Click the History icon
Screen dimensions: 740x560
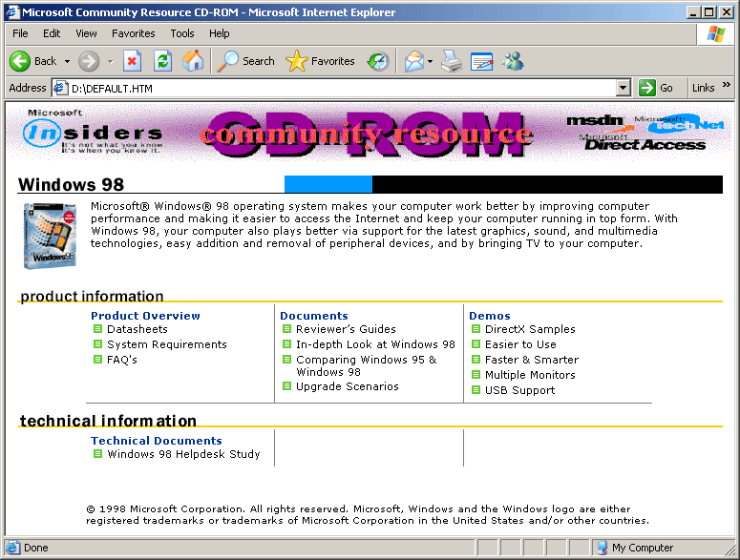[x=378, y=61]
